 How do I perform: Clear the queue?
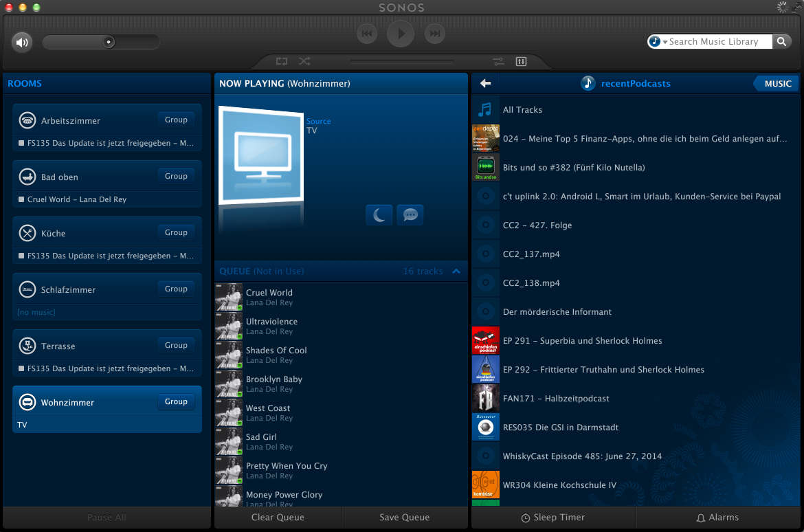(278, 517)
